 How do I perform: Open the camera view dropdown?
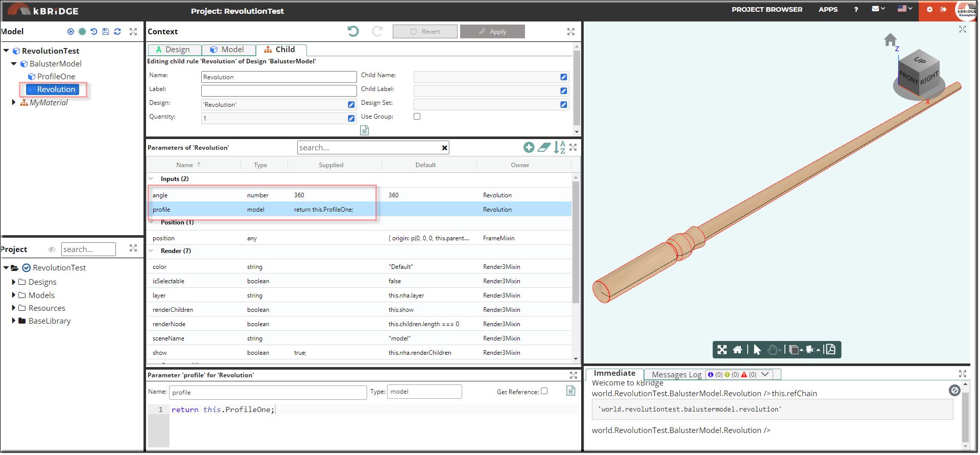(812, 350)
